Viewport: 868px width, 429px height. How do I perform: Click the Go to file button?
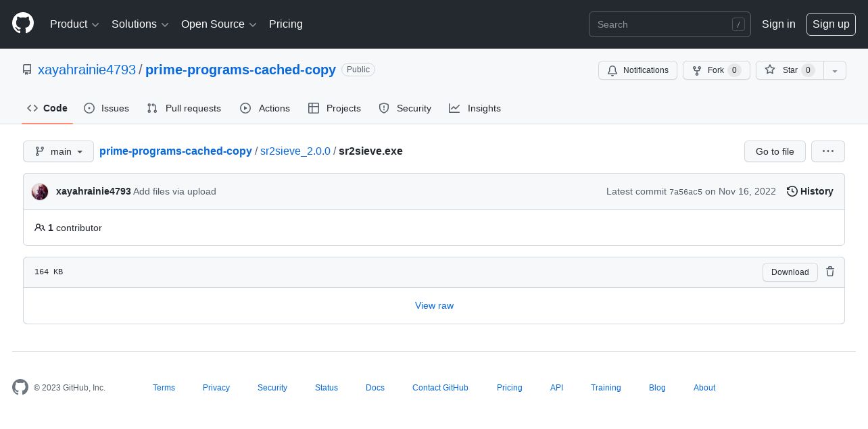[775, 151]
